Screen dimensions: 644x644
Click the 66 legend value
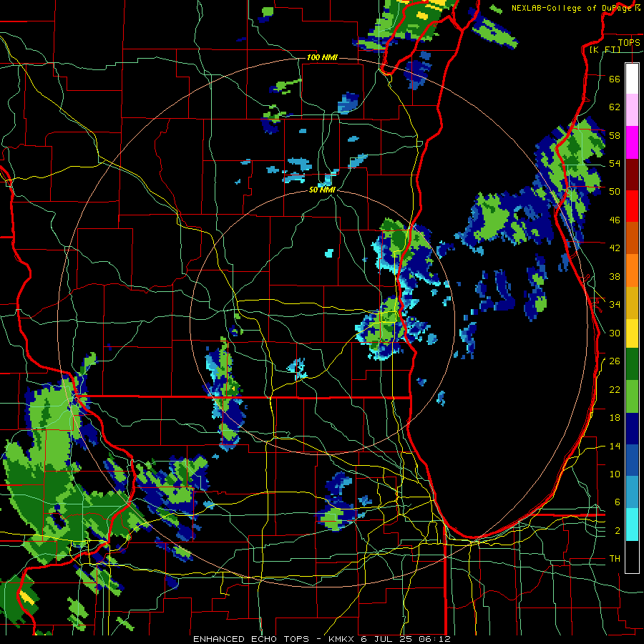[x=615, y=79]
